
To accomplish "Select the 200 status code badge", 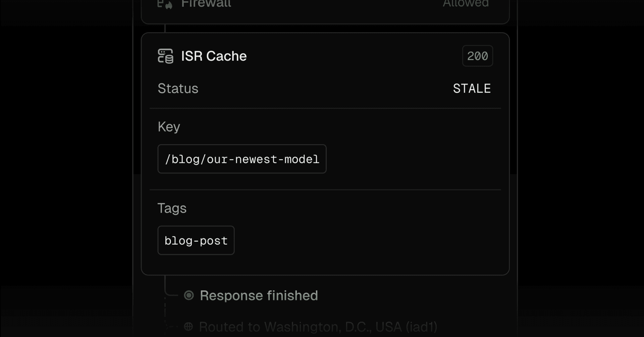I will pyautogui.click(x=477, y=56).
